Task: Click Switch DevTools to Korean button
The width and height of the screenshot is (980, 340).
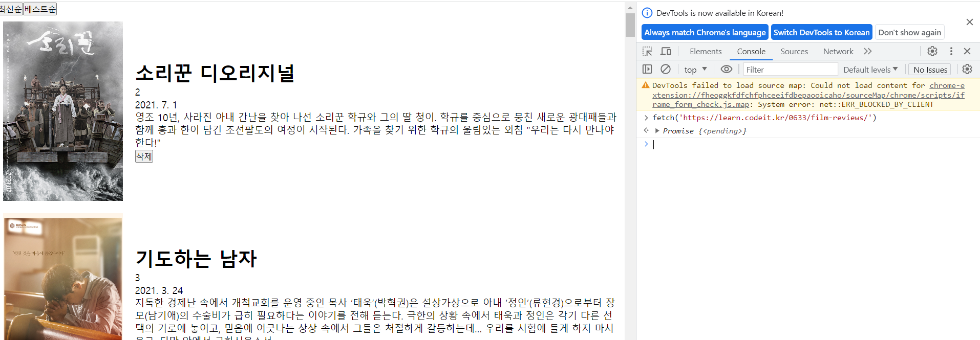Action: point(821,32)
